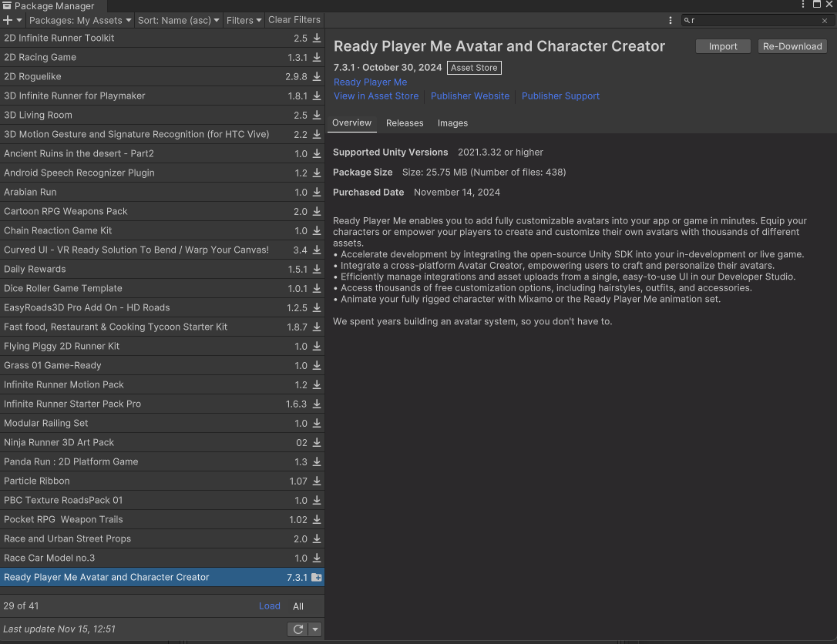Follow the View in Asset Store link

(376, 96)
